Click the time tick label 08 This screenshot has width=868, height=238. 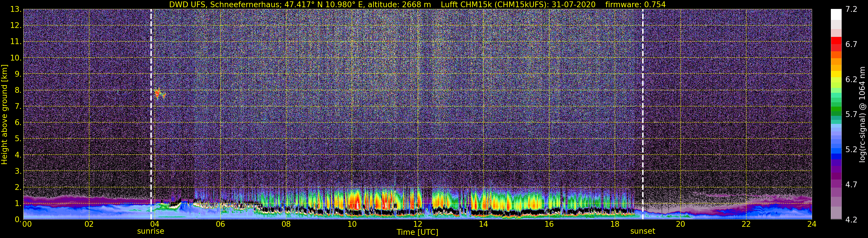(286, 224)
